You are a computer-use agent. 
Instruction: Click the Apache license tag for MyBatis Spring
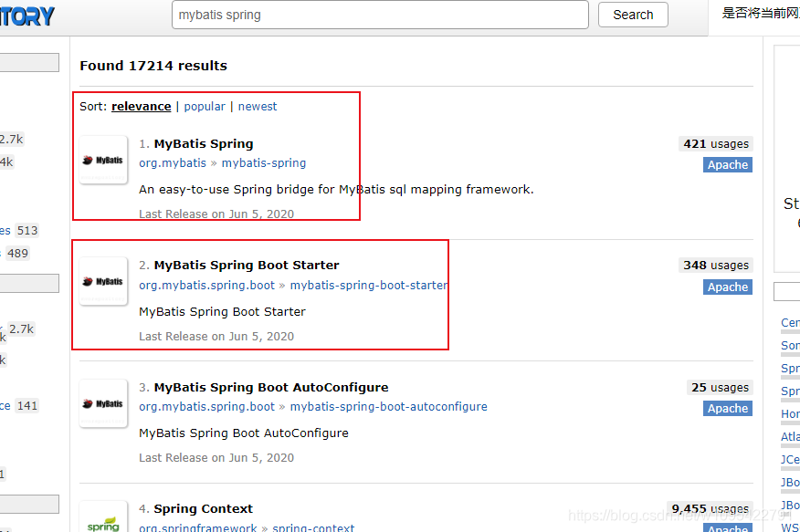[x=728, y=164]
